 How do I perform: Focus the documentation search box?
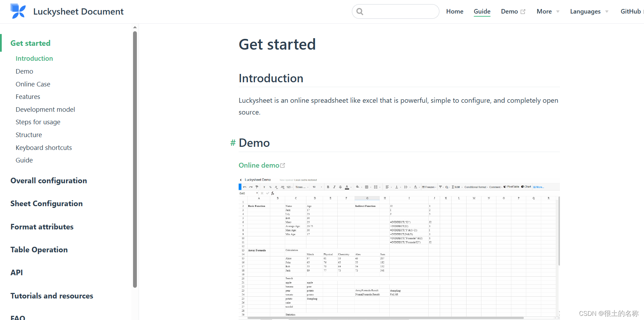point(395,11)
